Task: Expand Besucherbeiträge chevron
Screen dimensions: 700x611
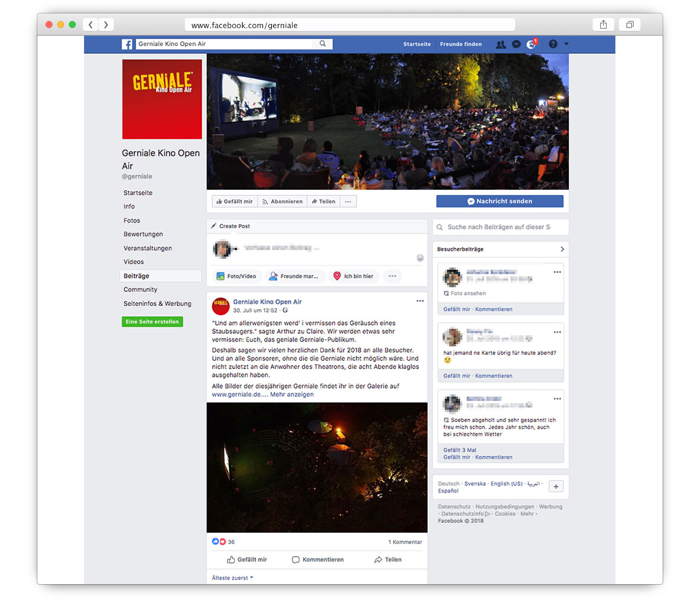Action: click(562, 249)
